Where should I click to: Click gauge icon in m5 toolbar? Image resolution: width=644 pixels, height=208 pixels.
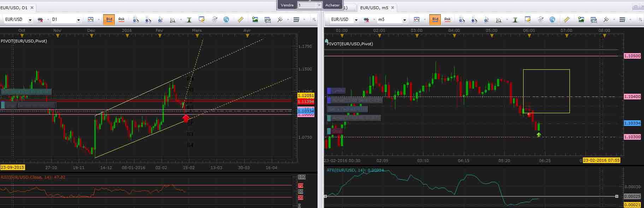540,19
